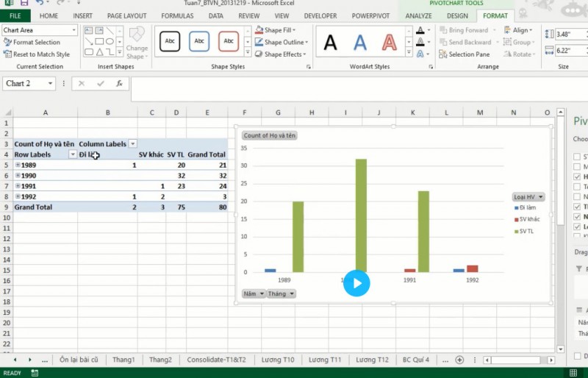Image resolution: width=588 pixels, height=378 pixels.
Task: Expand the 1992 row group
Action: (18, 196)
